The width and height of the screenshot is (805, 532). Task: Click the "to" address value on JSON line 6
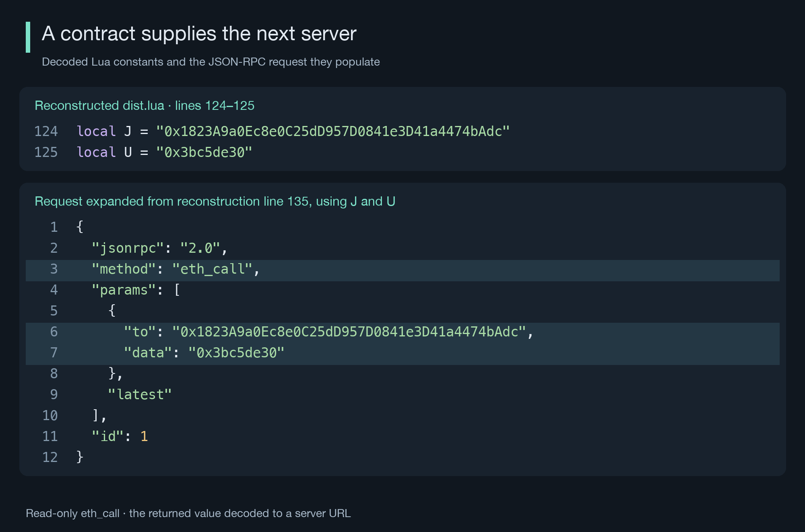349,332
